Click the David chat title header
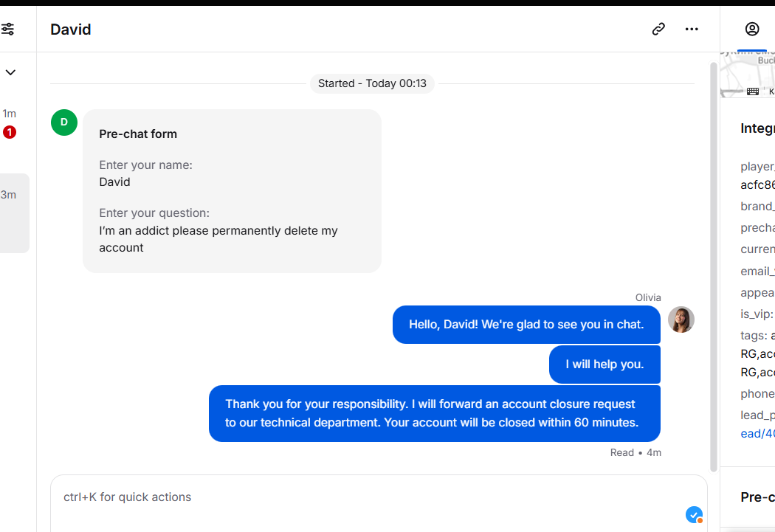Screen dimensions: 775x532 71,29
